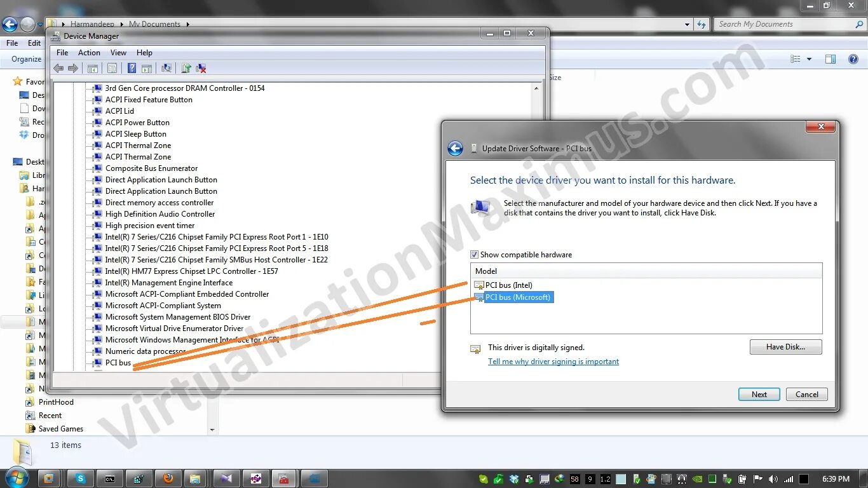Select Composite Bus Enumerator device

click(152, 168)
